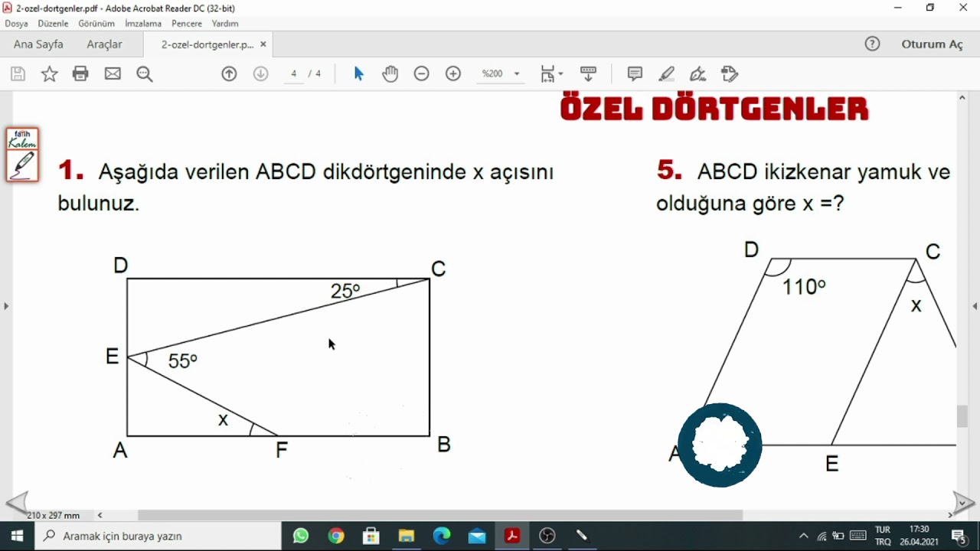This screenshot has height=551, width=980.
Task: Open the notification center icon
Action: click(x=958, y=536)
